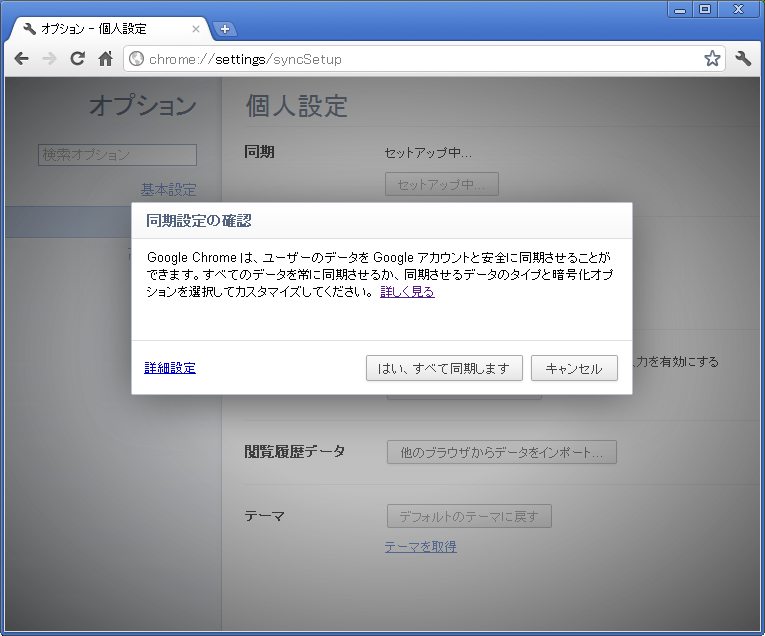Click the forward navigation arrow
The image size is (765, 636).
49,59
